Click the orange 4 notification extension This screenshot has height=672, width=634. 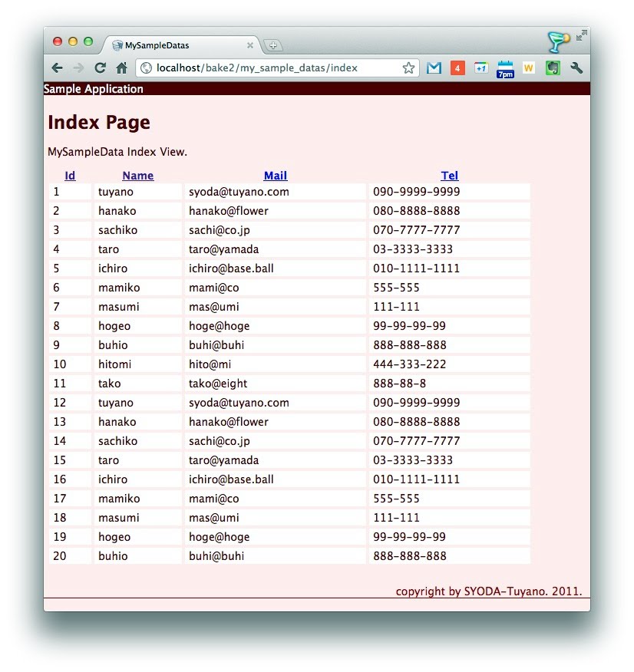click(x=457, y=68)
